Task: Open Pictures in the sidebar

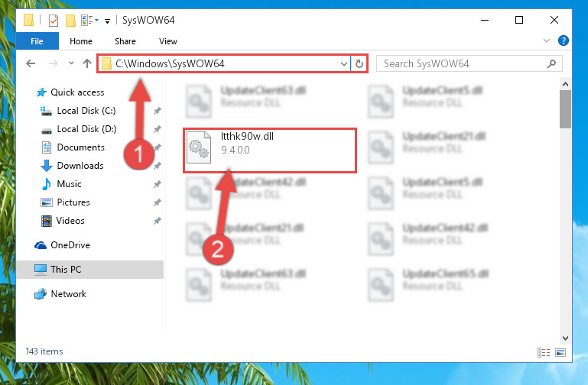Action: click(x=73, y=202)
